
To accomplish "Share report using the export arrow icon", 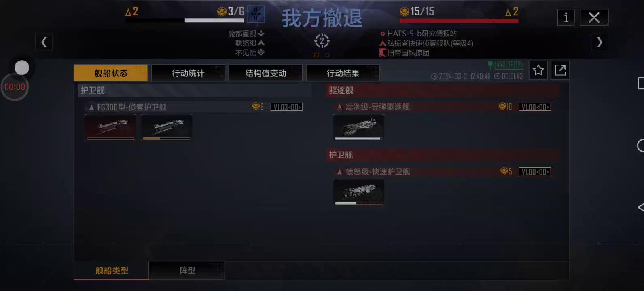I will pos(560,70).
